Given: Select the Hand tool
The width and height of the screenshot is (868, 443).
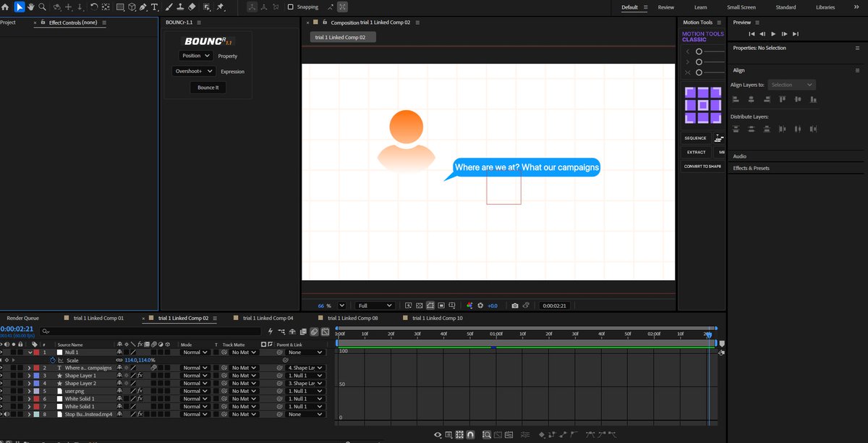Looking at the screenshot, I should 30,7.
